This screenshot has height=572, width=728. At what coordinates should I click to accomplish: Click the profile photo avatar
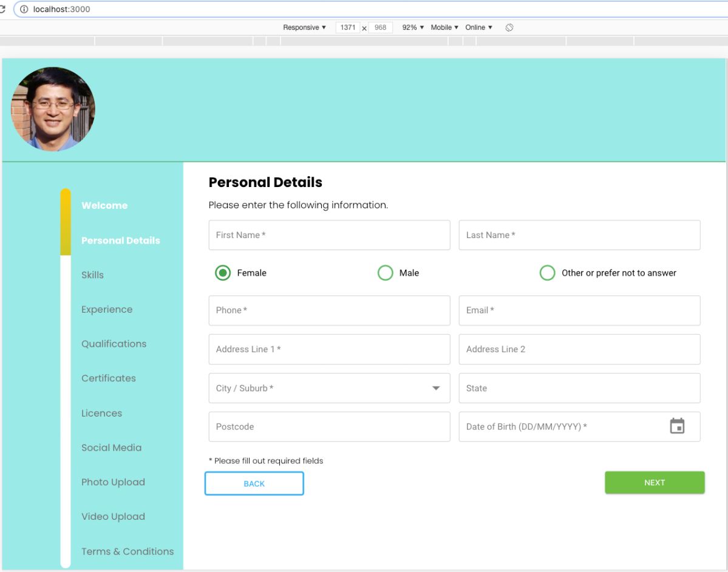pyautogui.click(x=53, y=109)
